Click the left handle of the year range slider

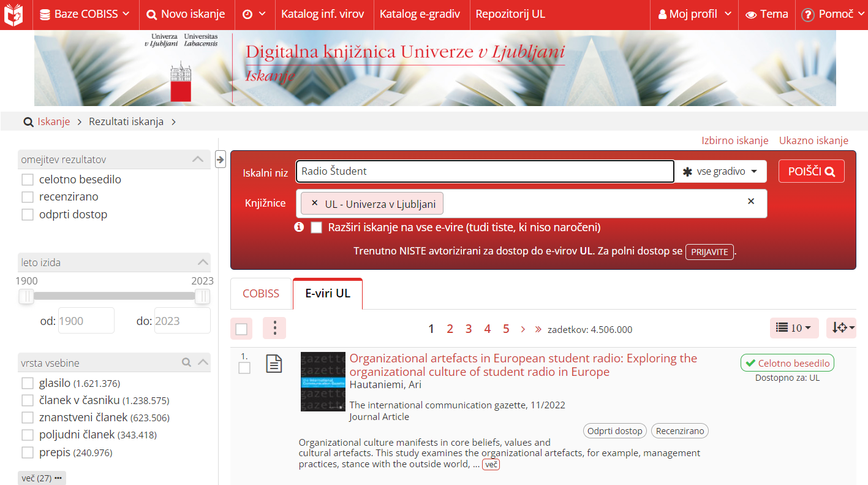(x=26, y=297)
